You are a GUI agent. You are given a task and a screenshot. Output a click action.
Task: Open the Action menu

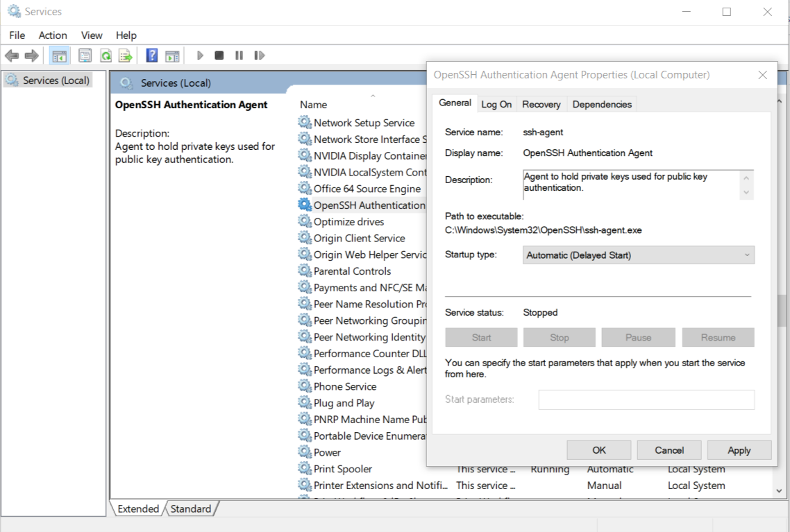pos(52,35)
